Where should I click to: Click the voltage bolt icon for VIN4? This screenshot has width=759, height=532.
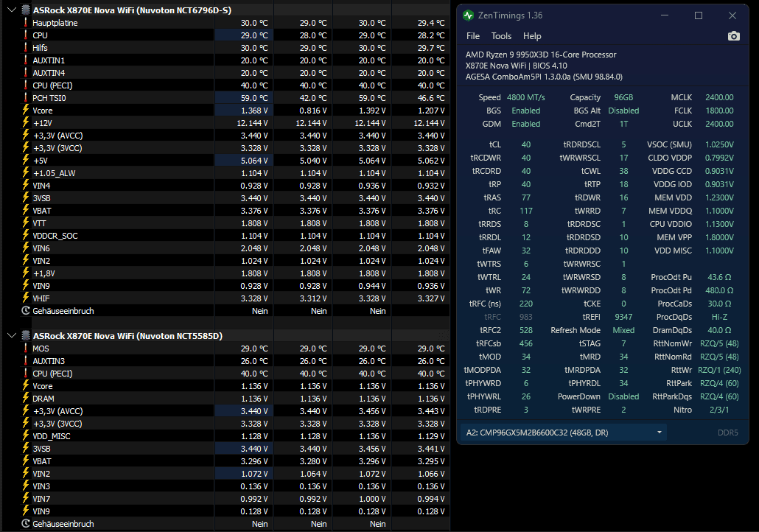coord(26,186)
